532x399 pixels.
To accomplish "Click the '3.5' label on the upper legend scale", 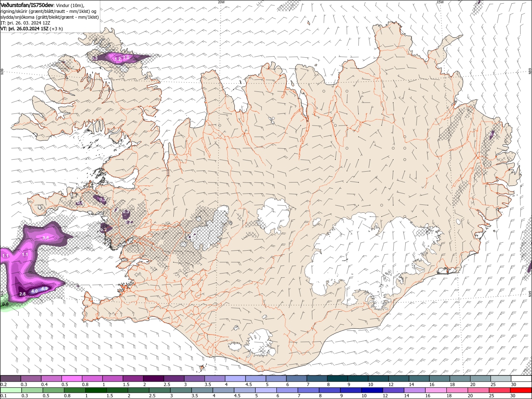I will [208, 384].
